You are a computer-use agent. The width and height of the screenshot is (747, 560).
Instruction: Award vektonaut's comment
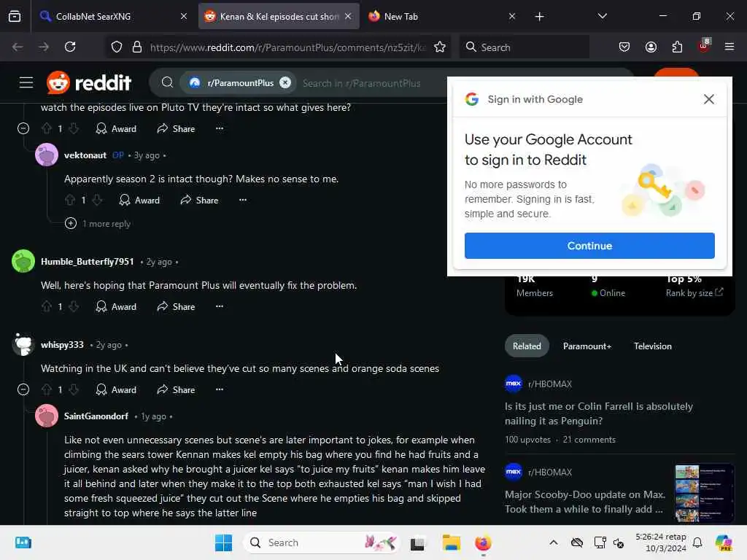(x=139, y=200)
